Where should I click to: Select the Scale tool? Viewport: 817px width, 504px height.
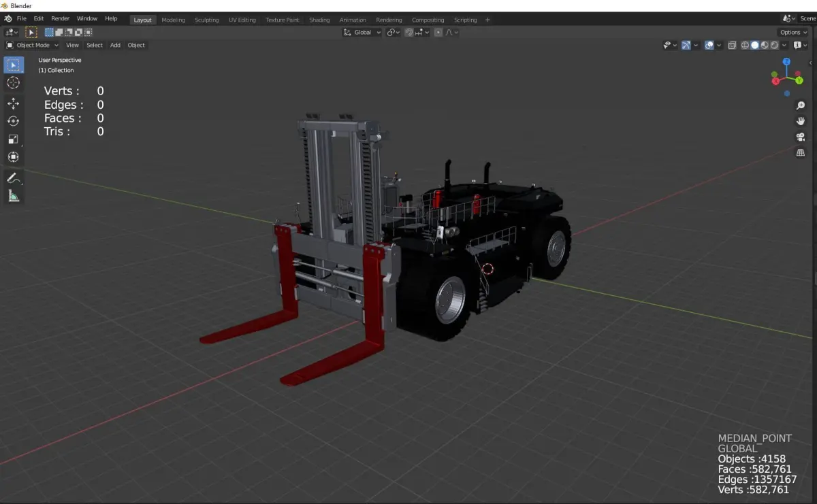tap(13, 139)
